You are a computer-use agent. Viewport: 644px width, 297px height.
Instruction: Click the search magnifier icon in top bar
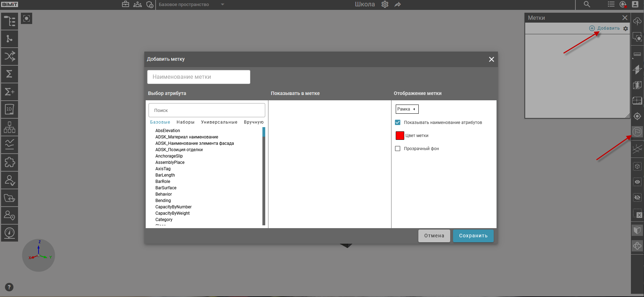[587, 5]
